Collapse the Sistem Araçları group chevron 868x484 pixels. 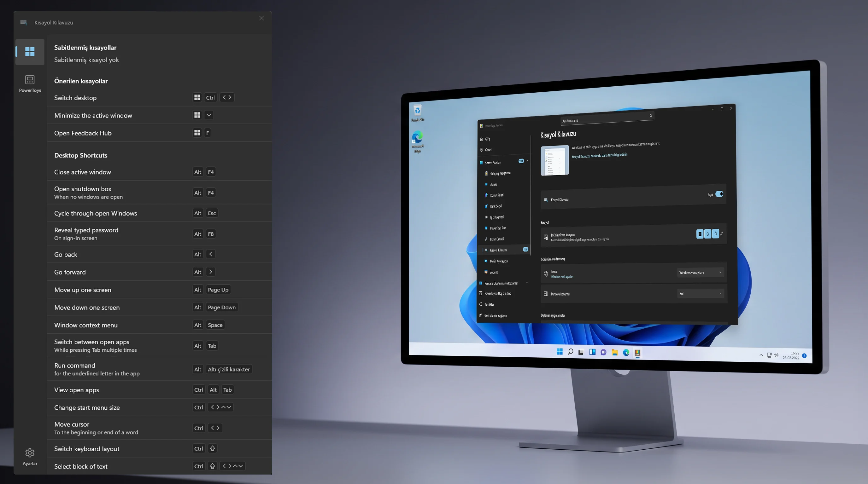tap(527, 161)
